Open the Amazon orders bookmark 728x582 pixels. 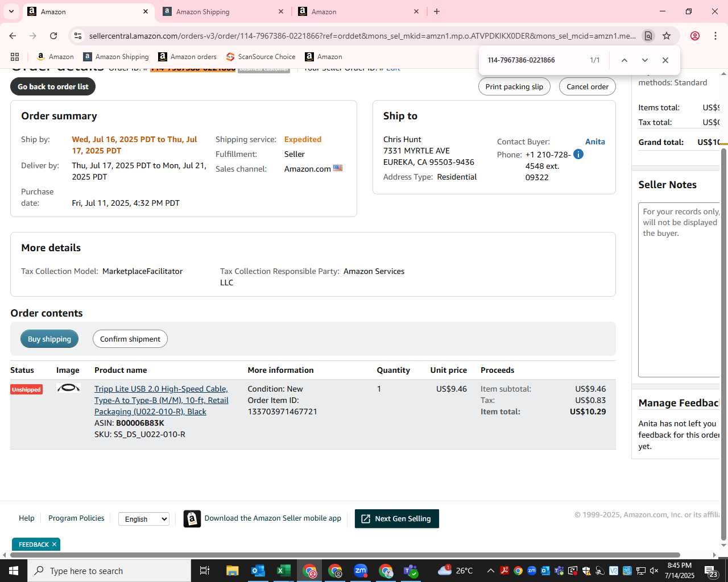coord(187,57)
